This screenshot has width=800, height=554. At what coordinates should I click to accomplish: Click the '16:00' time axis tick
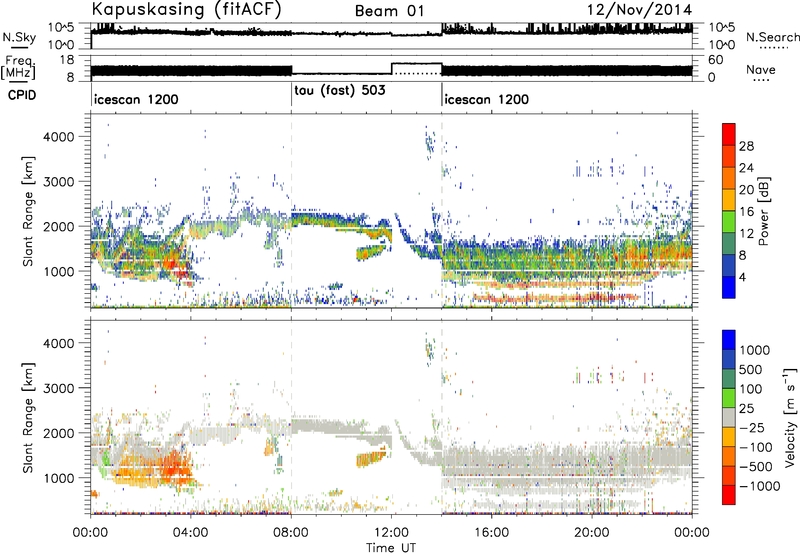[x=491, y=533]
